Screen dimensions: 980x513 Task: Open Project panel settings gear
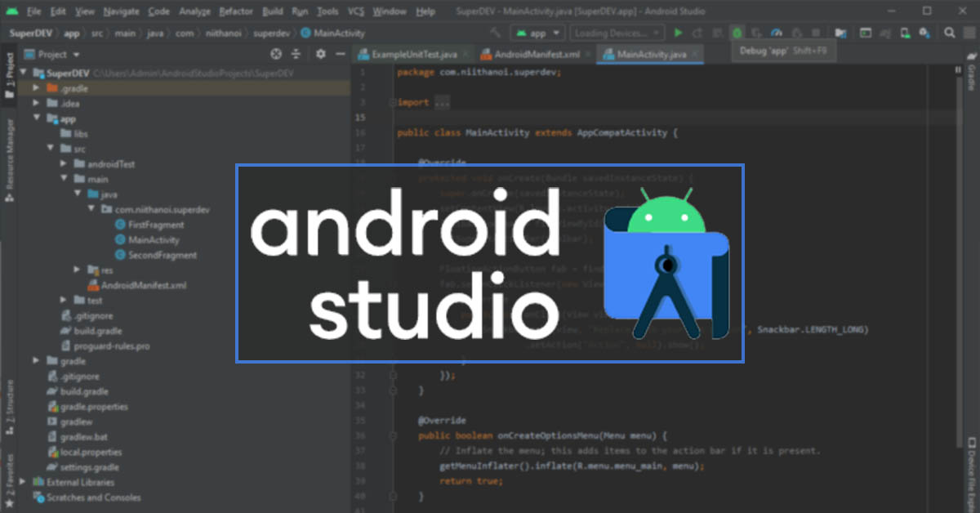(x=320, y=53)
